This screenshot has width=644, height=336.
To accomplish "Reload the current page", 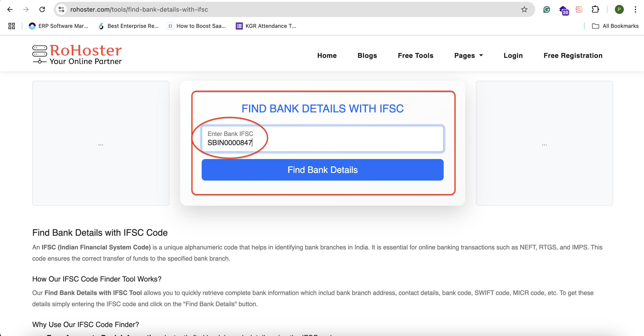I will coord(42,9).
